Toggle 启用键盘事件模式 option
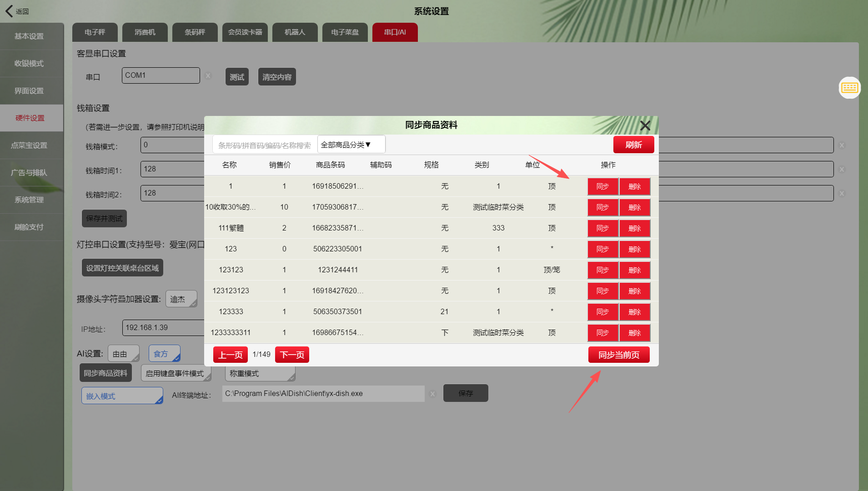This screenshot has height=491, width=868. [176, 373]
